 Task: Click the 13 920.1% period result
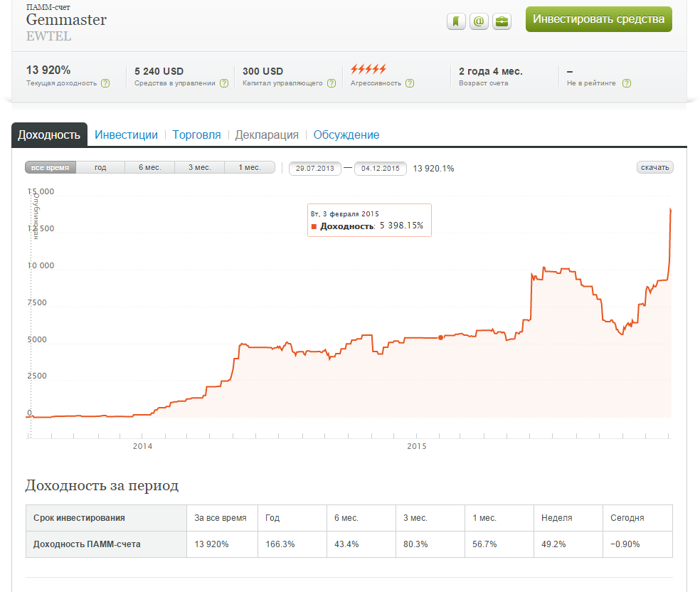click(x=433, y=169)
